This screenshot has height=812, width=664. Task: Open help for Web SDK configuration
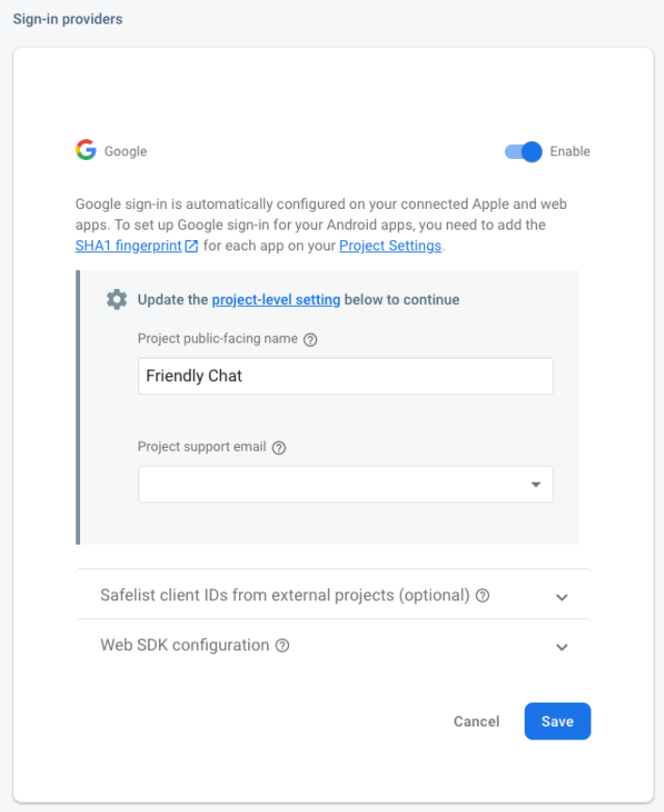tap(283, 645)
